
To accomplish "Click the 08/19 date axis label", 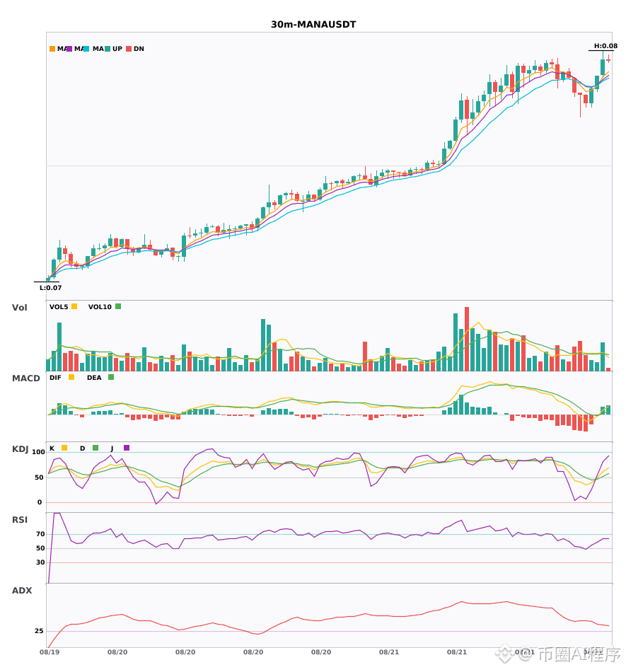I will 50,652.
